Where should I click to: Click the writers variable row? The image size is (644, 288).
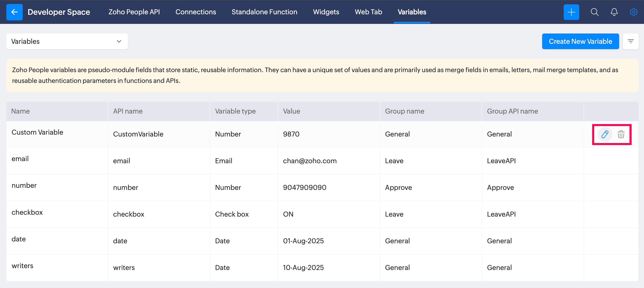click(22, 266)
